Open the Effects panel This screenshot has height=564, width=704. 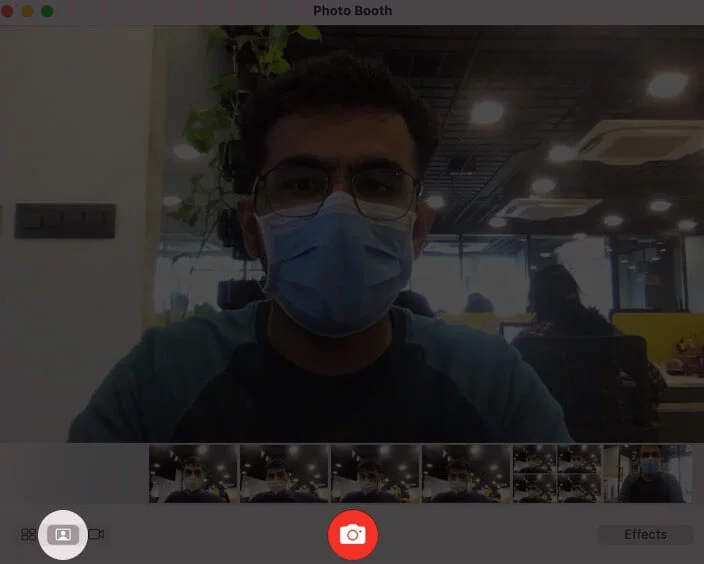click(645, 534)
